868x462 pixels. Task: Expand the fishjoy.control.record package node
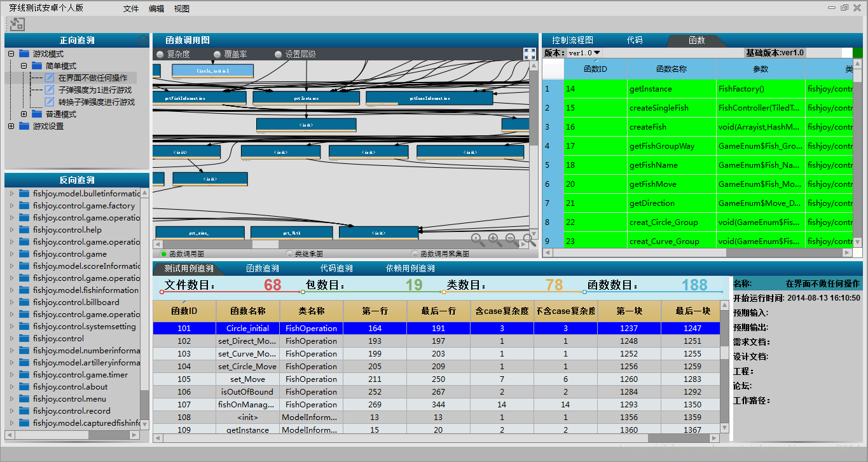pyautogui.click(x=11, y=411)
